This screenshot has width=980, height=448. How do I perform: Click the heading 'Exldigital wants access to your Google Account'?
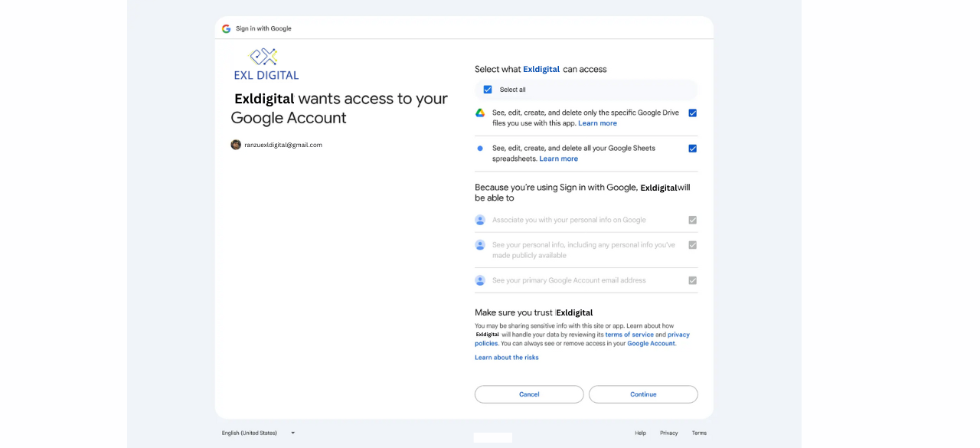(339, 108)
